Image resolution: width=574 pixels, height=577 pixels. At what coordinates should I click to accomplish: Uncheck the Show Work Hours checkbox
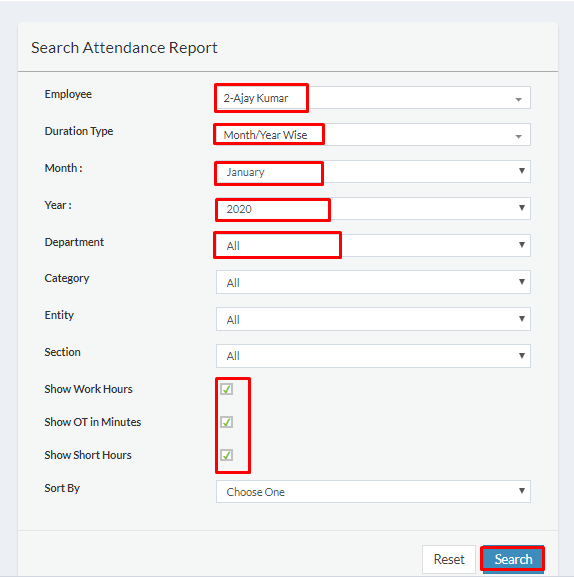[226, 389]
